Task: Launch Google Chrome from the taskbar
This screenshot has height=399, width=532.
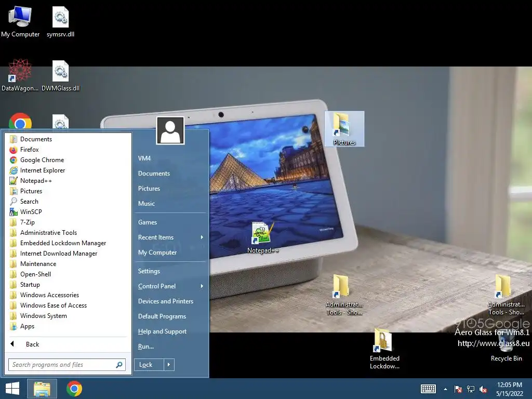Action: point(74,389)
